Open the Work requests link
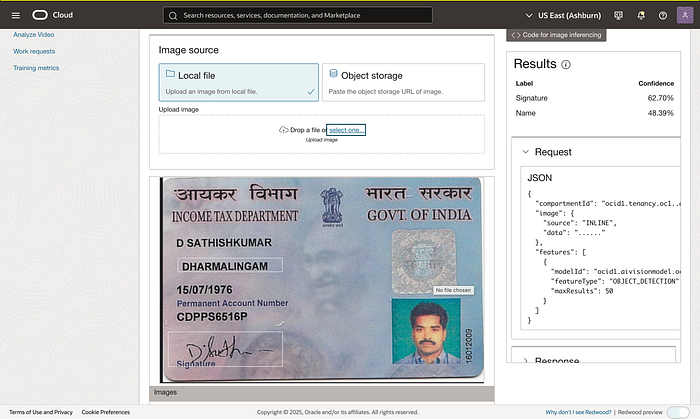The height and width of the screenshot is (419, 700). point(34,51)
